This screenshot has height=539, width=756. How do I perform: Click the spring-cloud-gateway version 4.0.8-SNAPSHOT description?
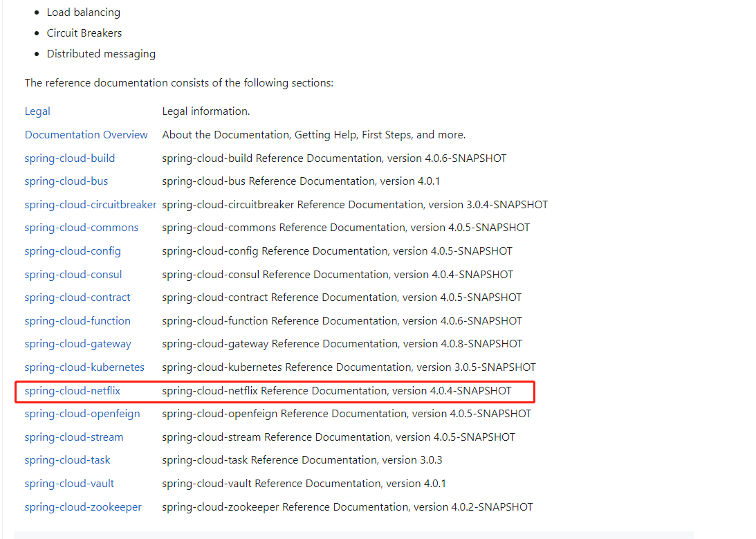point(342,344)
